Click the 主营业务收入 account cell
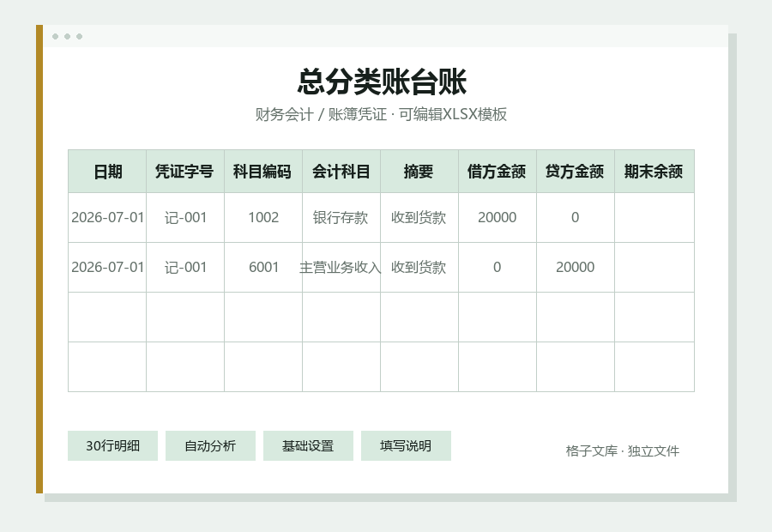The image size is (772, 532). (x=341, y=267)
